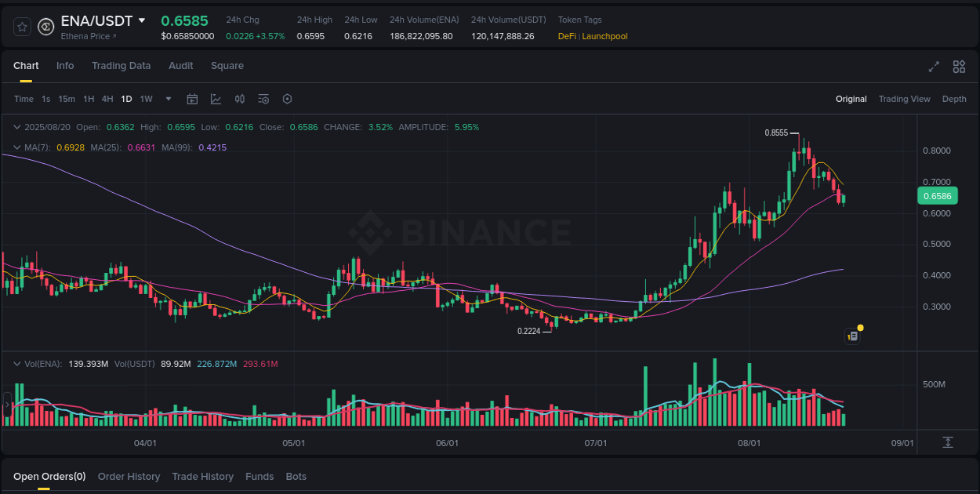Switch to Trading View chart mode

click(x=904, y=99)
